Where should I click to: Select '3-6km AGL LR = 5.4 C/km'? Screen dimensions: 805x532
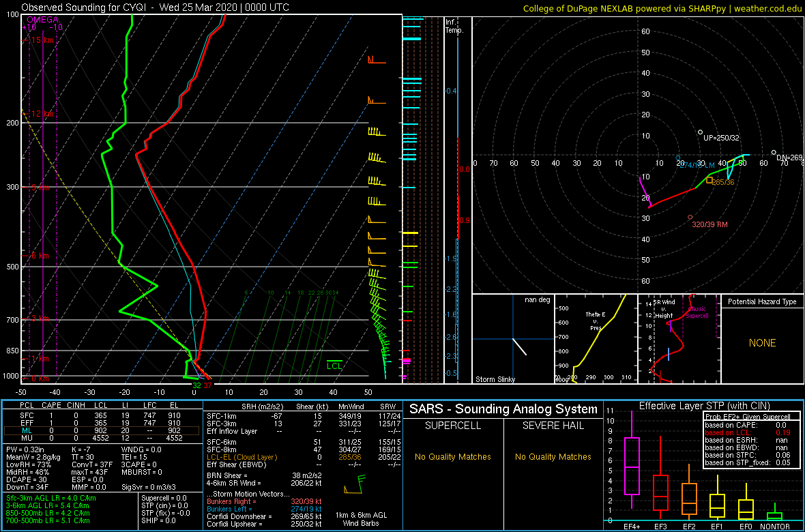[48, 505]
